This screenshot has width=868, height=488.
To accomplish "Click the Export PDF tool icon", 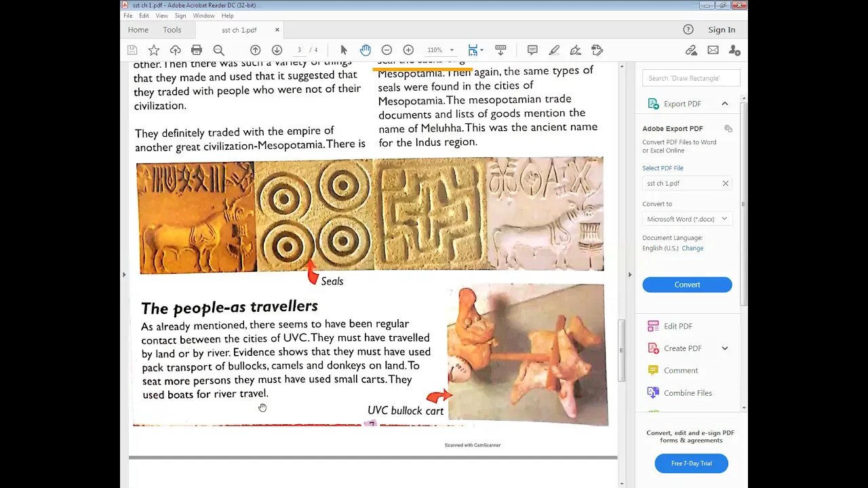I will click(653, 104).
